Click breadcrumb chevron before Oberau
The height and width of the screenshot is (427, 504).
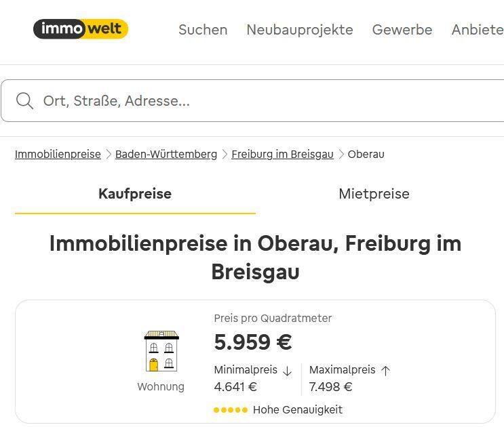click(341, 155)
